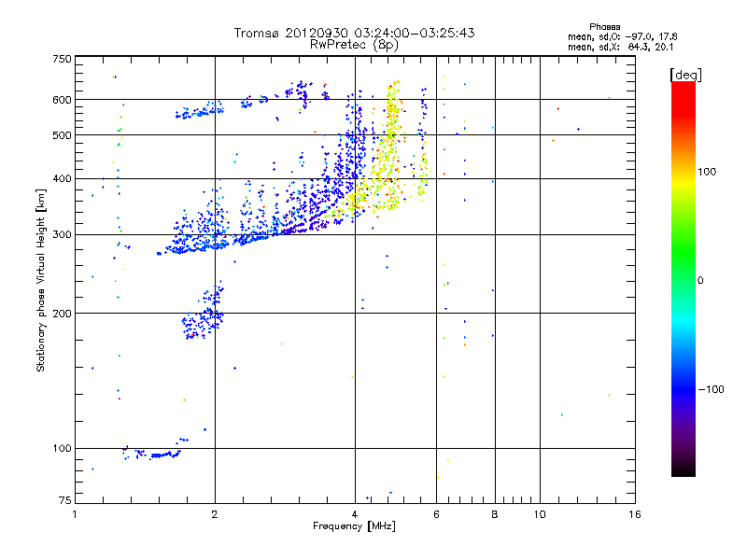Select the 'mean, sd,O: -97.0, 17.8' statistic
The image size is (747, 560).
click(622, 36)
